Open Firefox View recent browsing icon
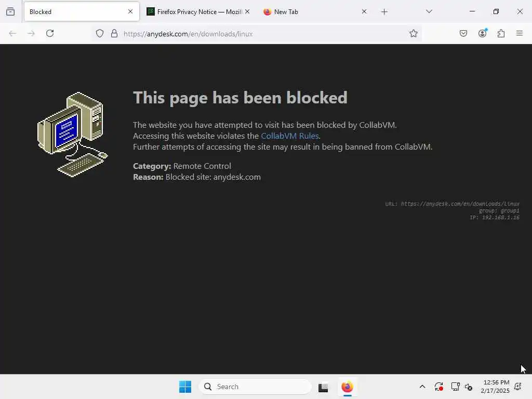Image resolution: width=532 pixels, height=399 pixels. tap(10, 11)
